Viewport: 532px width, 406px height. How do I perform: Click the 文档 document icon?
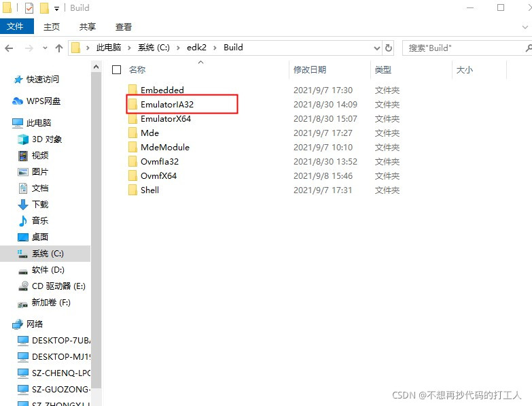23,188
